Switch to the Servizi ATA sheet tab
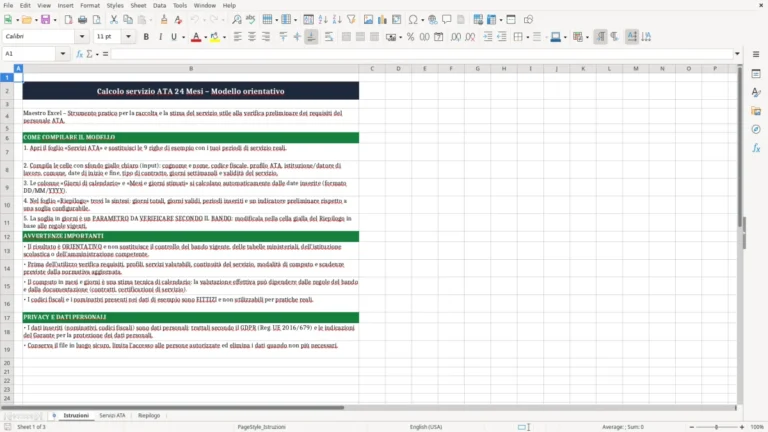 [x=112, y=415]
